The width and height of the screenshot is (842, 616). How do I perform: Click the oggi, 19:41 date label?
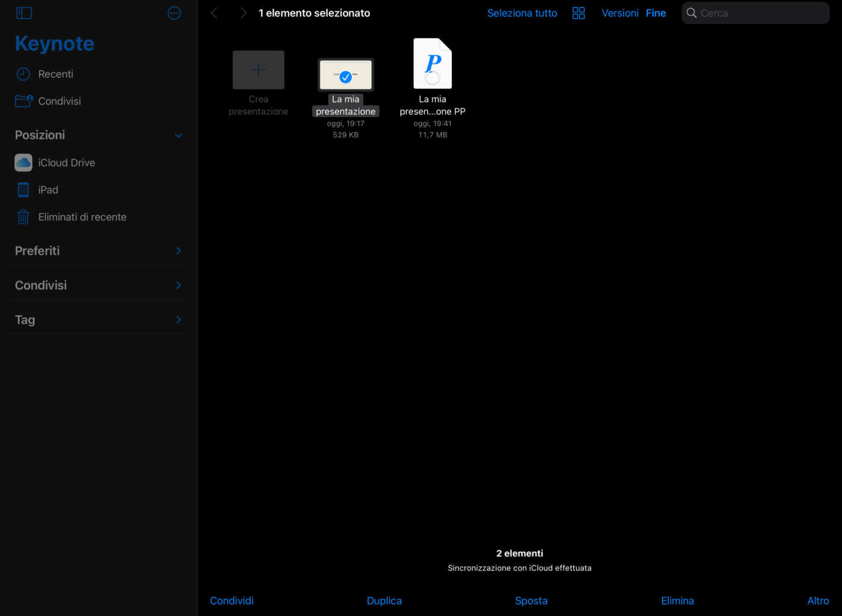tap(432, 123)
